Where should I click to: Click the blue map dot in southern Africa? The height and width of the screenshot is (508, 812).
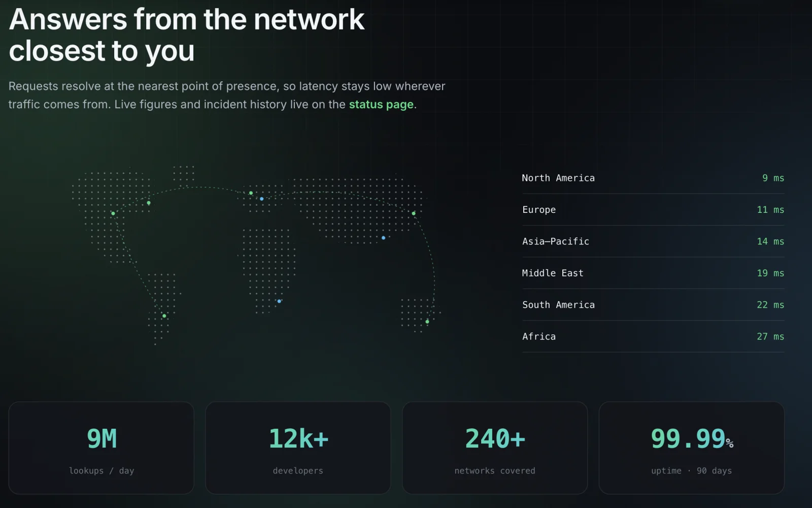click(x=279, y=301)
